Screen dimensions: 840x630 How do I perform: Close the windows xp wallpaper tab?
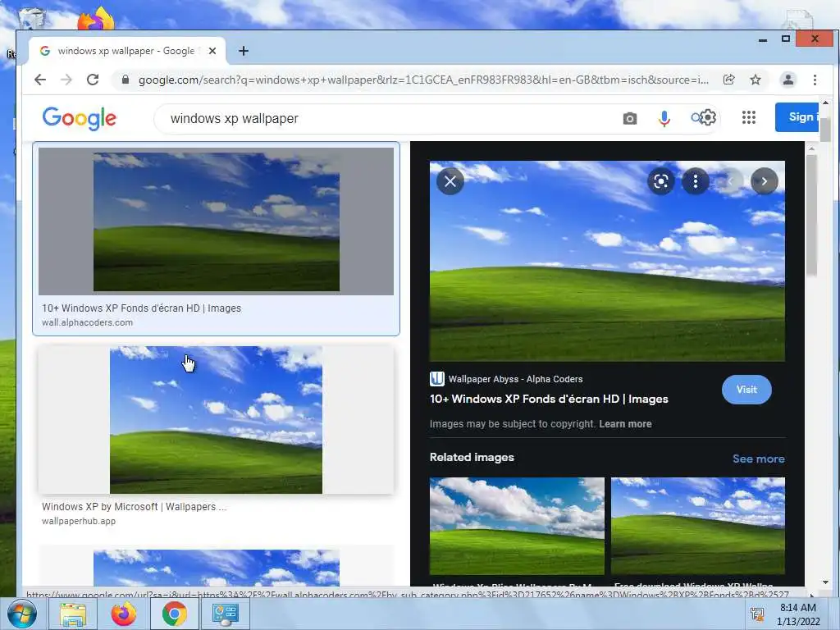pyautogui.click(x=212, y=51)
